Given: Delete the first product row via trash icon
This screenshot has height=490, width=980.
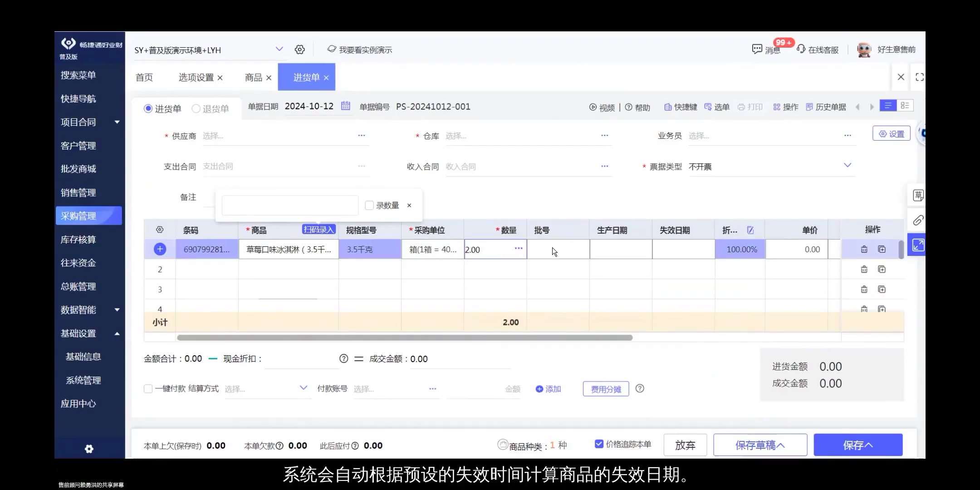Looking at the screenshot, I should click(x=864, y=249).
